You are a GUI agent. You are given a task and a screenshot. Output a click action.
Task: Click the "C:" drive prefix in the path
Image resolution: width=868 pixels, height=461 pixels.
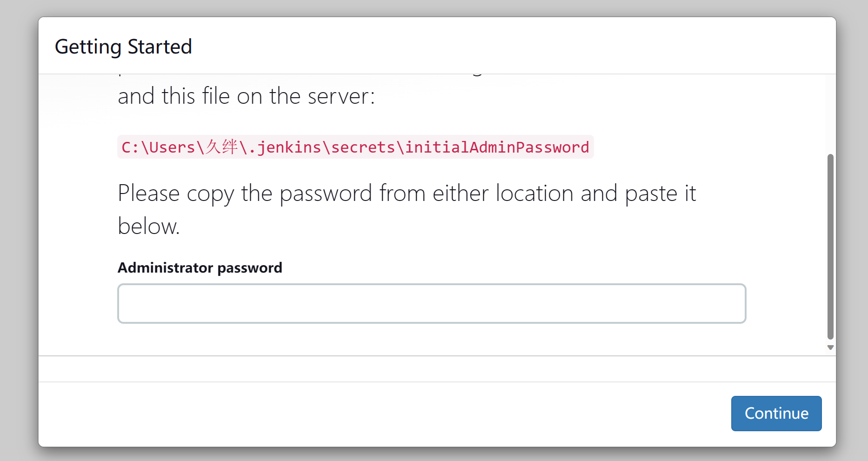pos(130,147)
